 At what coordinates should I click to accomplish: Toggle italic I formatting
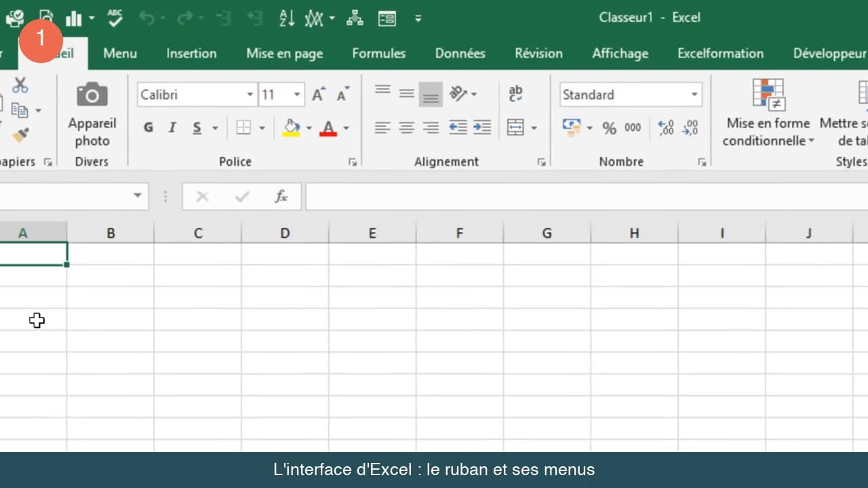click(x=172, y=127)
